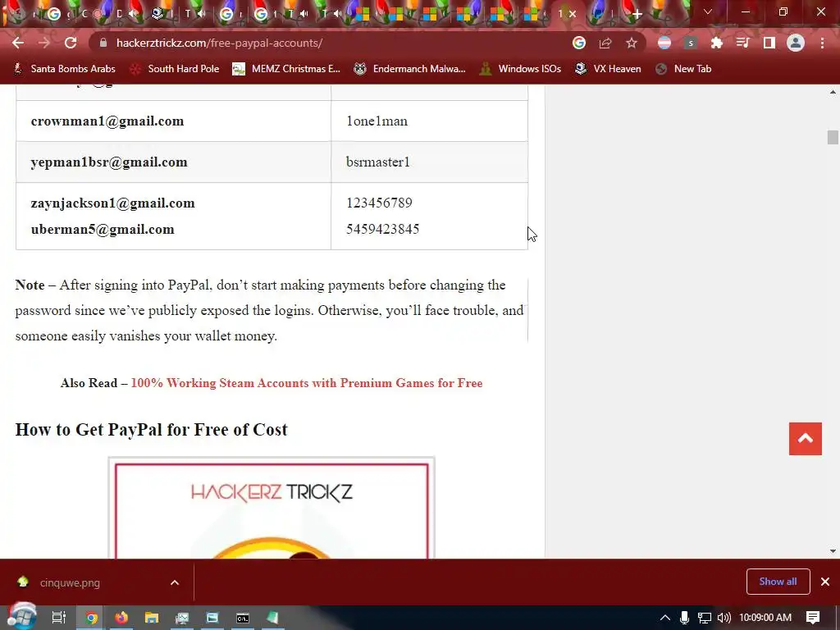Screen dimensions: 840x630
Task: Share this page using the share icon
Action: click(x=605, y=43)
